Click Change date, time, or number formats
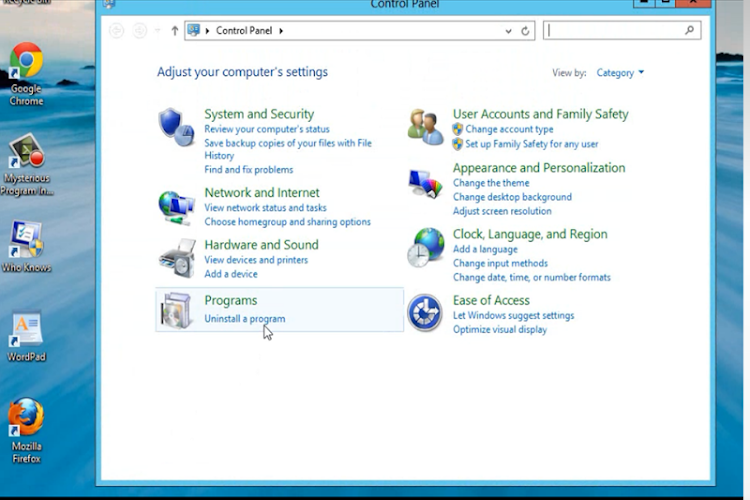 [532, 278]
